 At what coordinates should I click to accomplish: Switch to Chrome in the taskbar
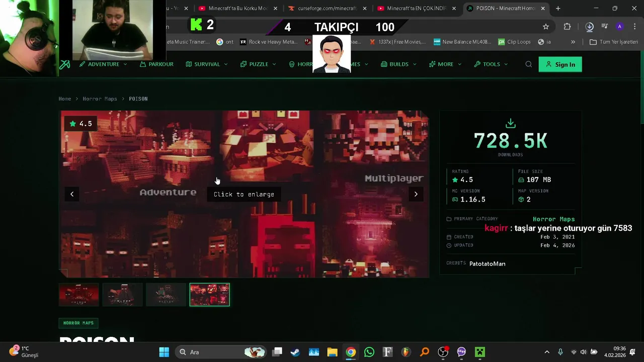point(351,352)
